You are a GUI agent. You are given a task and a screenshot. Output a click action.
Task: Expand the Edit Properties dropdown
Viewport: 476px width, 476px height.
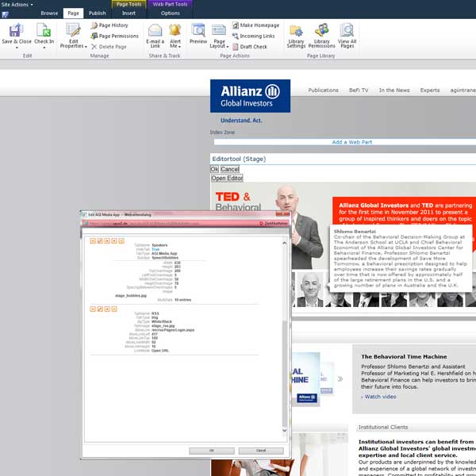74,43
